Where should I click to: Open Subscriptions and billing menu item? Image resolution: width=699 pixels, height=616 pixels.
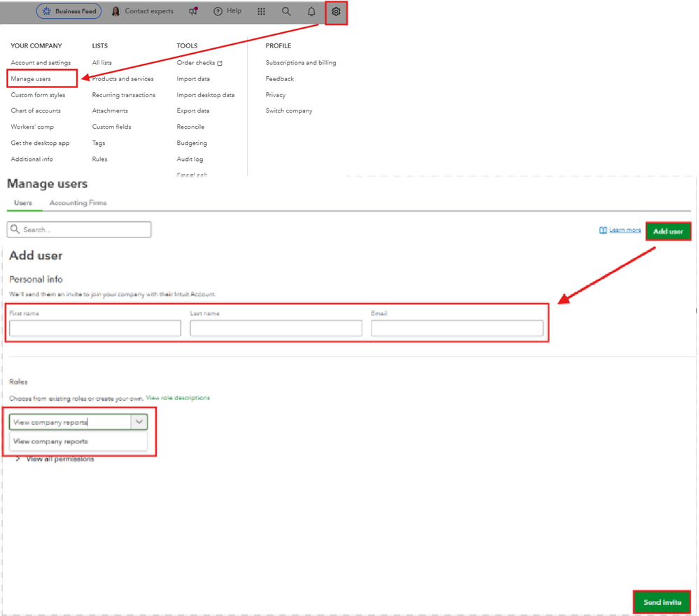pos(301,63)
